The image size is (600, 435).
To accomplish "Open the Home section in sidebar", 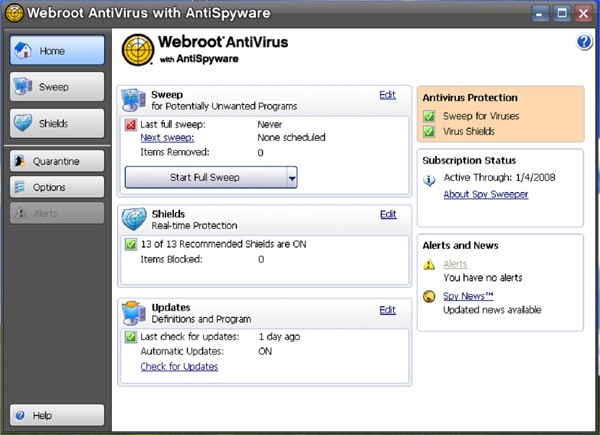I will (57, 50).
